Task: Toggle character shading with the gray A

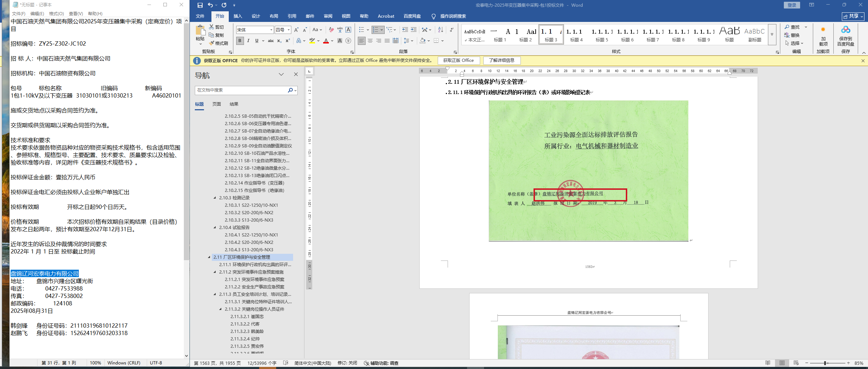Action: [x=340, y=41]
